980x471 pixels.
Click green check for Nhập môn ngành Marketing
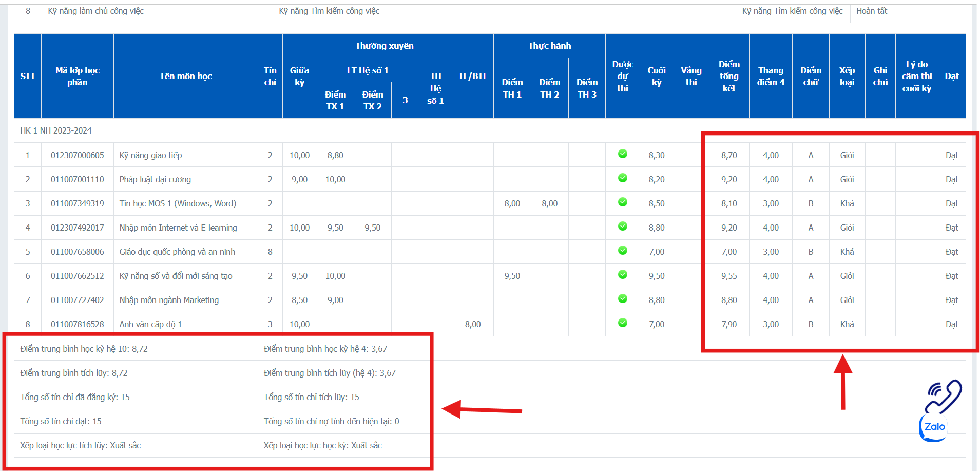click(622, 298)
